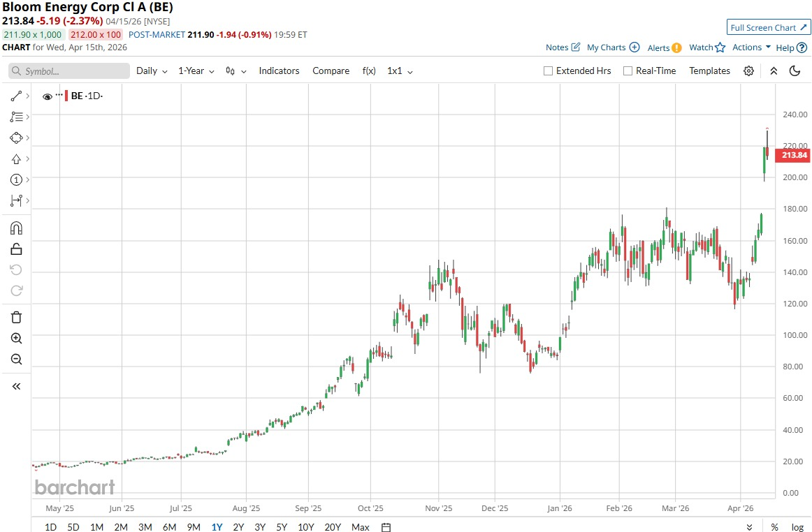The height and width of the screenshot is (532, 812).
Task: Select the trend line drawing tool
Action: (17, 96)
